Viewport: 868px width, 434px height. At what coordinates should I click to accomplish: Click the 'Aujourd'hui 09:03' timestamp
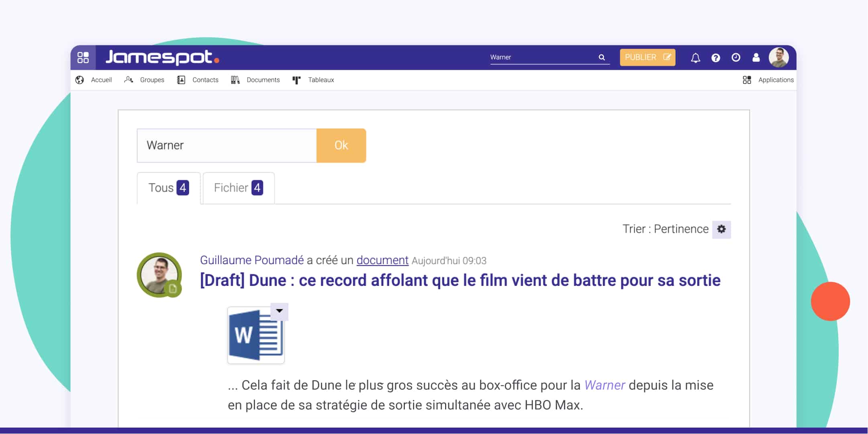pyautogui.click(x=449, y=261)
